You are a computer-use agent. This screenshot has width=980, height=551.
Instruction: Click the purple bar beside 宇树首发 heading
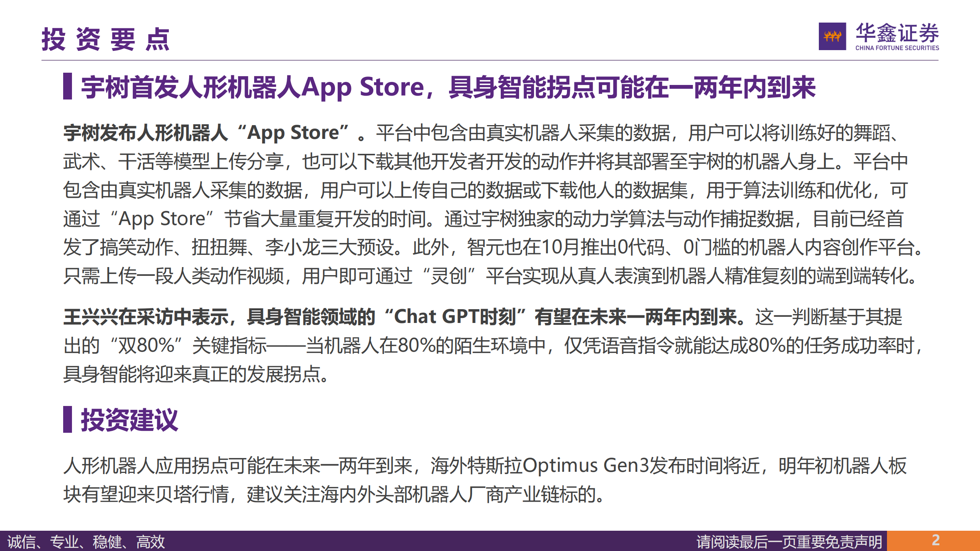point(67,86)
